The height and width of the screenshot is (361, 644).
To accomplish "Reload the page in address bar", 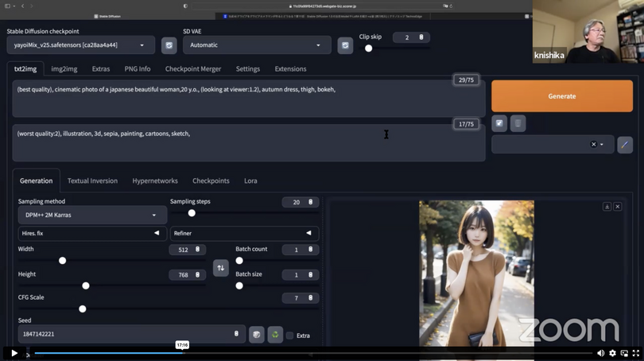I will coord(451,6).
